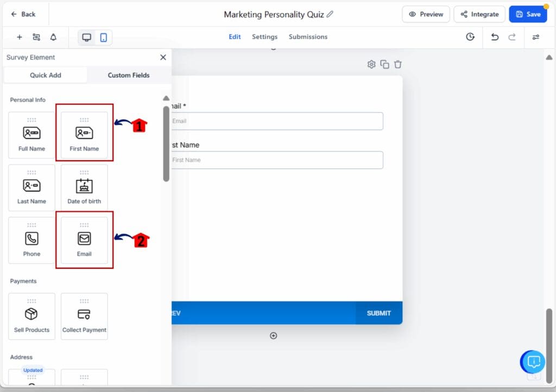This screenshot has height=392, width=556.
Task: Click the Save button
Action: (528, 14)
